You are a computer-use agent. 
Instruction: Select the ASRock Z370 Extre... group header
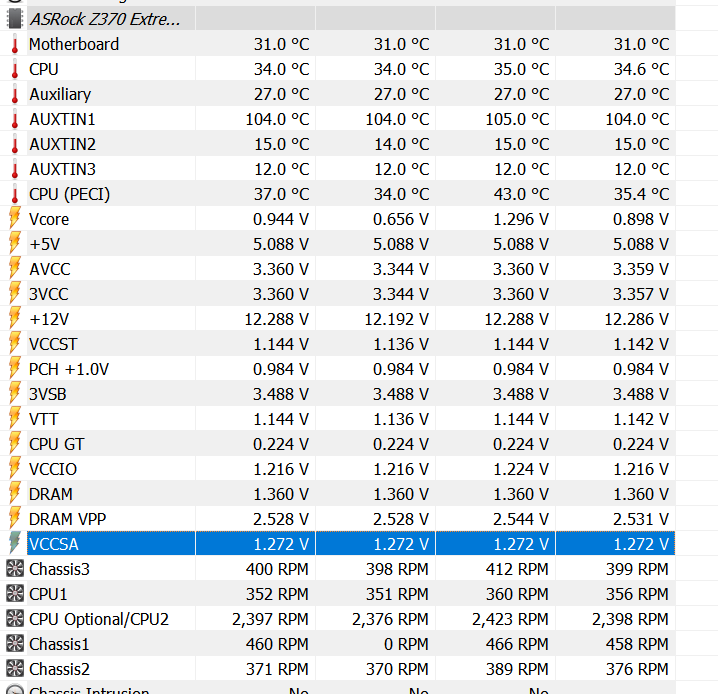105,19
